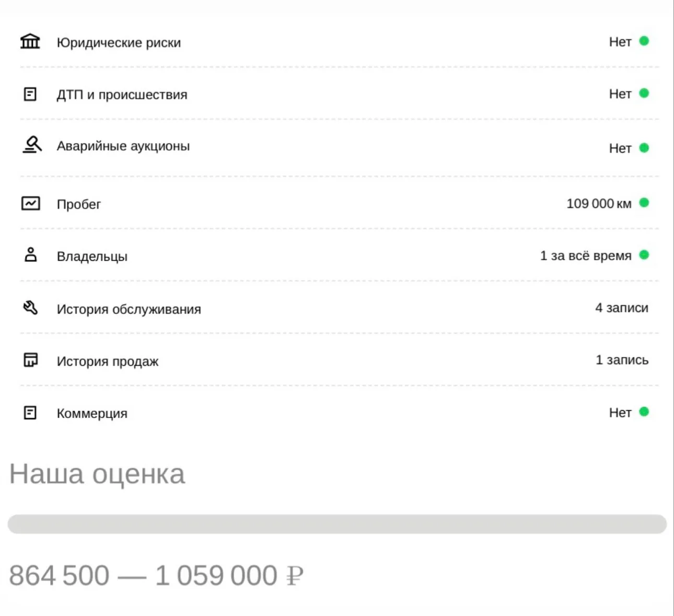Screen dimensions: 674x616
Task: Click green dot beside 109 000 км
Action: (x=644, y=203)
